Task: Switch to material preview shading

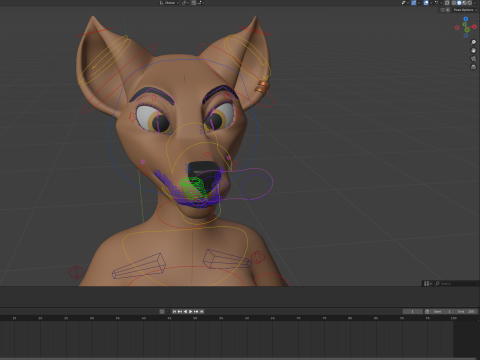Action: (464, 3)
